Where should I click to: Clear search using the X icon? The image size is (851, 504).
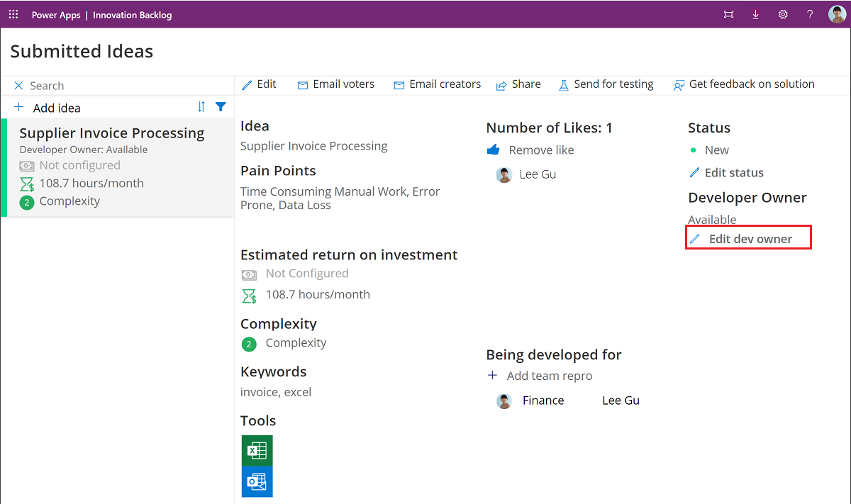click(18, 85)
